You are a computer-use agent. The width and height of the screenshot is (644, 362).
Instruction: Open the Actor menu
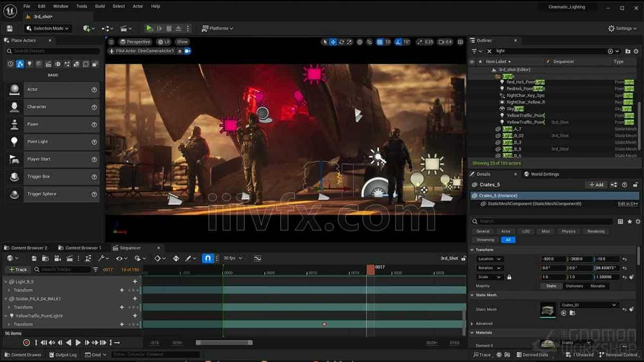138,6
